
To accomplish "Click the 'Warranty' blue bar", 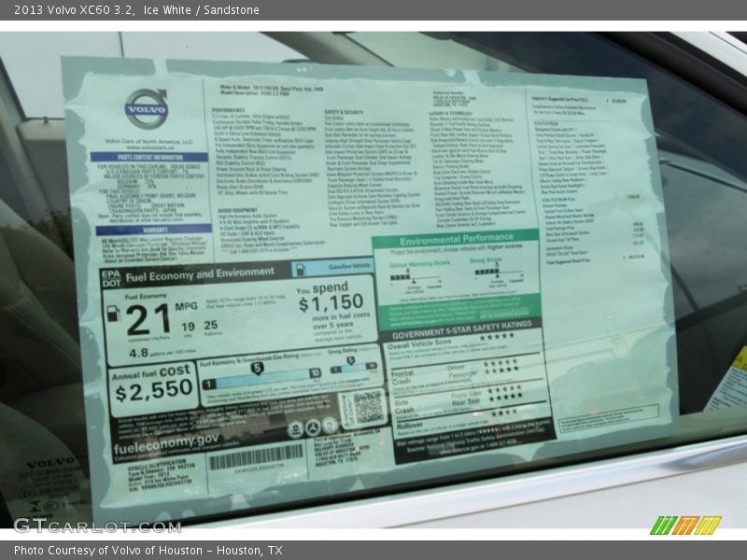I will (x=154, y=230).
